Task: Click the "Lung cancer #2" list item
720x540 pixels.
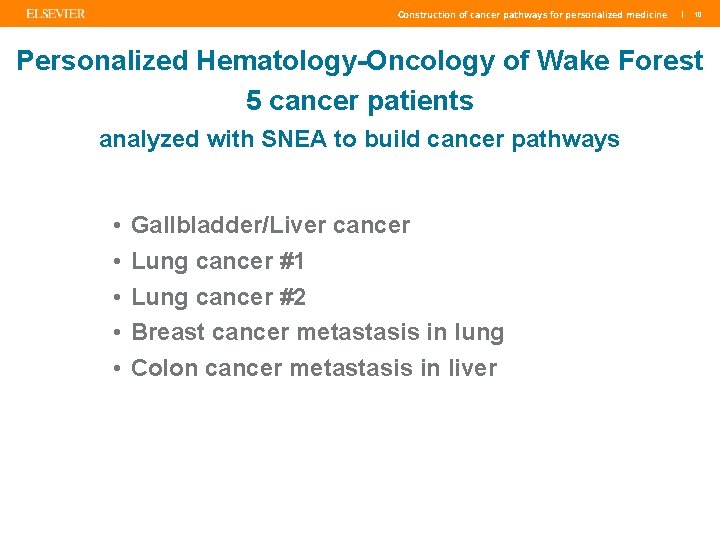Action: coord(218,297)
